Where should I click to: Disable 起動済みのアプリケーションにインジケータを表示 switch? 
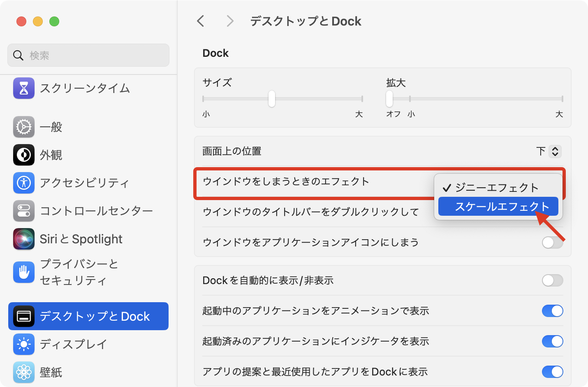(x=552, y=341)
